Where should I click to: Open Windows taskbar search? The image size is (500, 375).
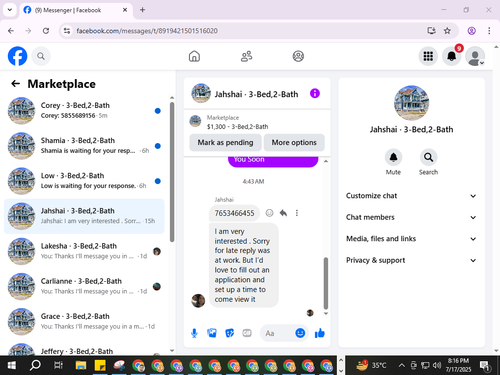(x=35, y=366)
